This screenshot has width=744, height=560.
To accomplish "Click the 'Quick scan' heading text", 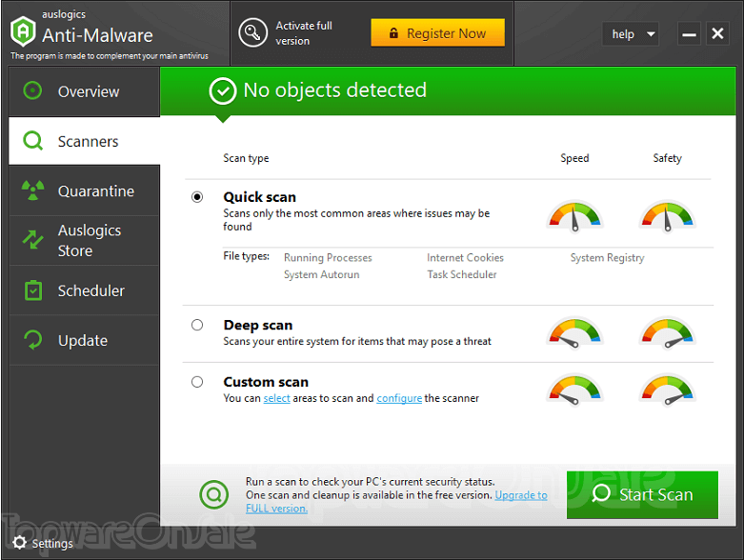I will tap(259, 197).
